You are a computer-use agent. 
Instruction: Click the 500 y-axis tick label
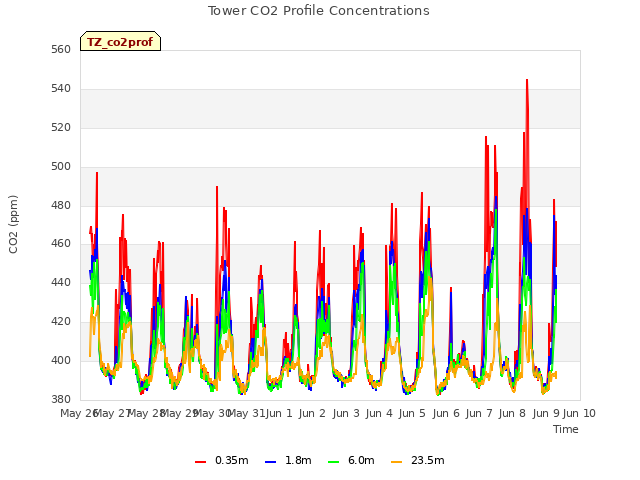61,167
